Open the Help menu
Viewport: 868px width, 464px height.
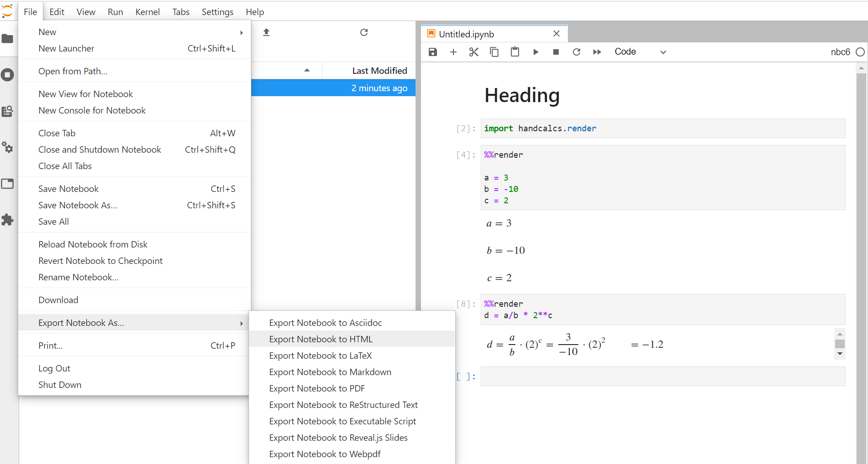coord(255,12)
